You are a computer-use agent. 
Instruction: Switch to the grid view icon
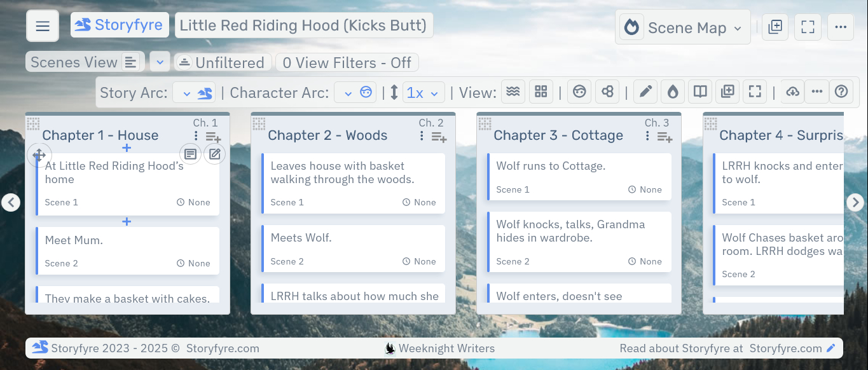(541, 92)
